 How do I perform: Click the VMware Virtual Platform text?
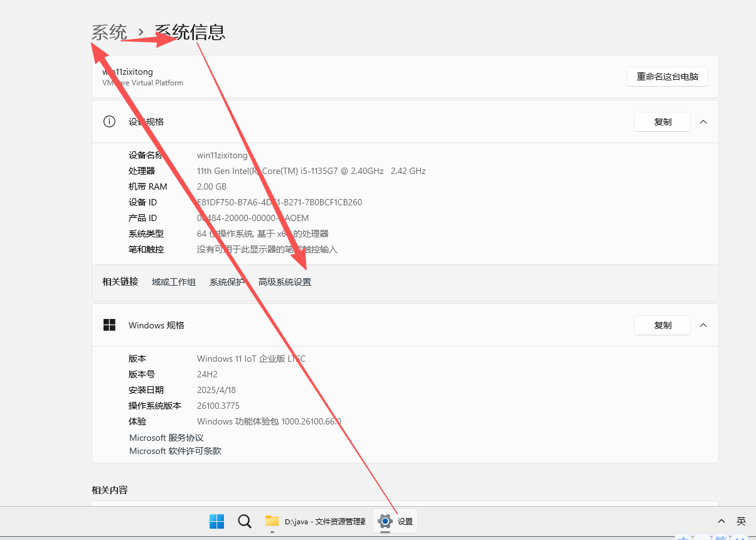[143, 83]
